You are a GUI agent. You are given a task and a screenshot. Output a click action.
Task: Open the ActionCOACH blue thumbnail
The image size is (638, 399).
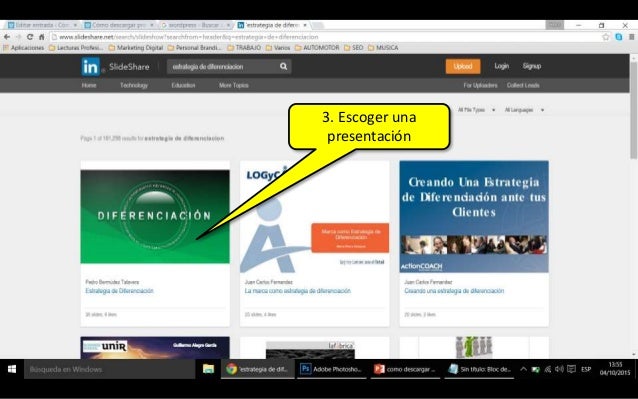pyautogui.click(x=474, y=216)
